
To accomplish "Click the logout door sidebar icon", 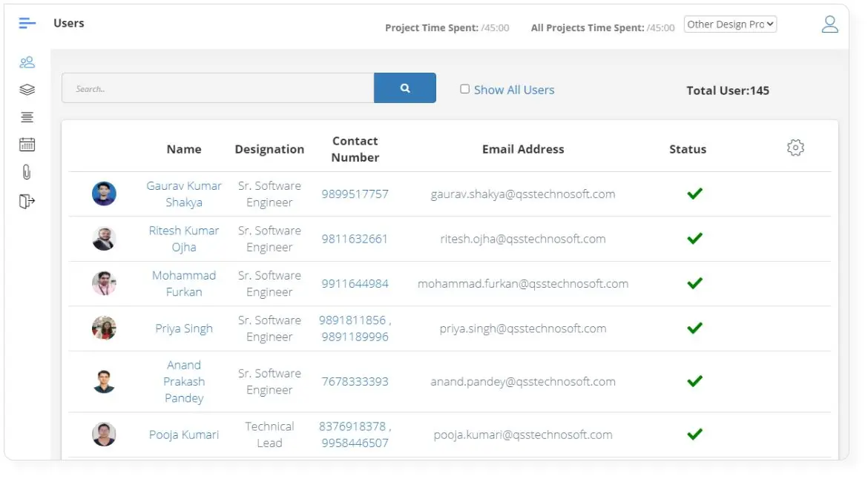I will click(x=27, y=202).
